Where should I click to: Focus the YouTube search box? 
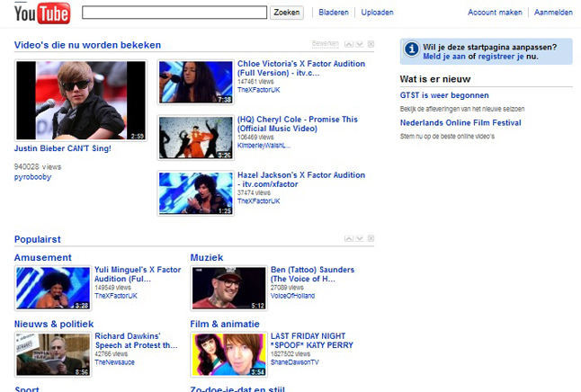coord(174,13)
